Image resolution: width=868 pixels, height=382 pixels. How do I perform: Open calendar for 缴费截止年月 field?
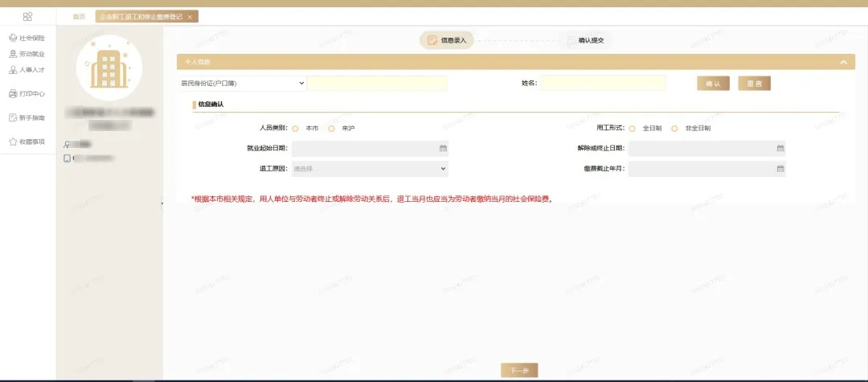click(780, 169)
